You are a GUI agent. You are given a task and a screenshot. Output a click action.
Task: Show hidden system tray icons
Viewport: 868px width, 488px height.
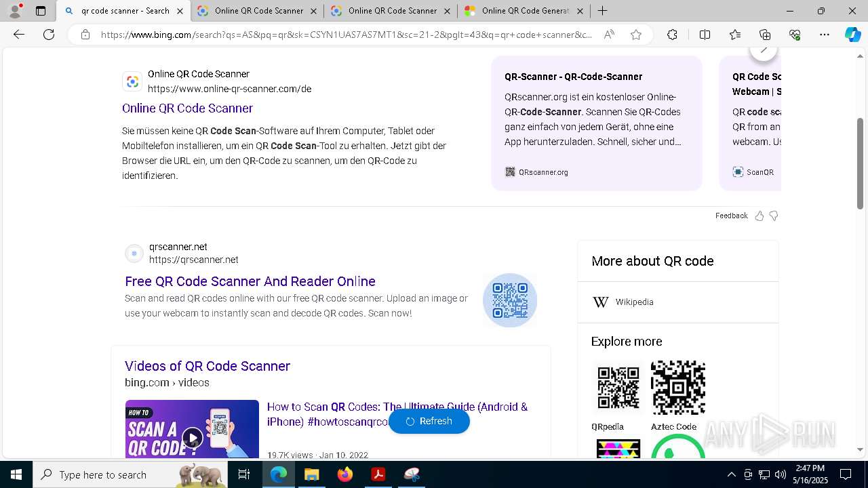click(731, 474)
